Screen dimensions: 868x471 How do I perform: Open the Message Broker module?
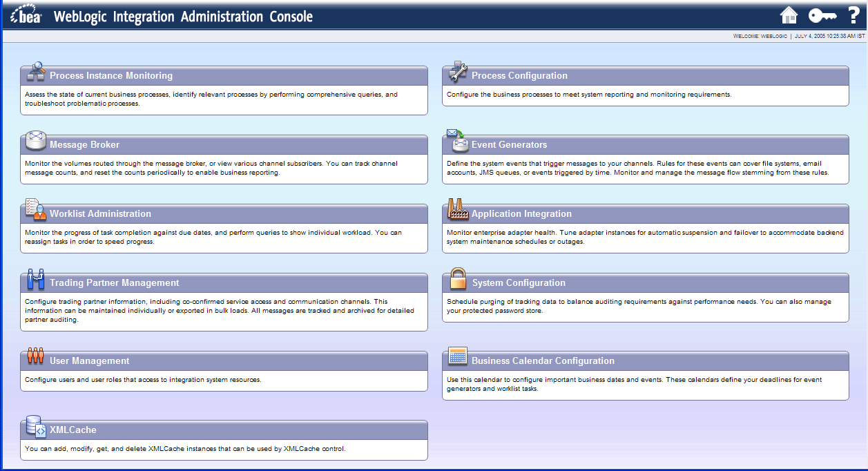[x=84, y=145]
